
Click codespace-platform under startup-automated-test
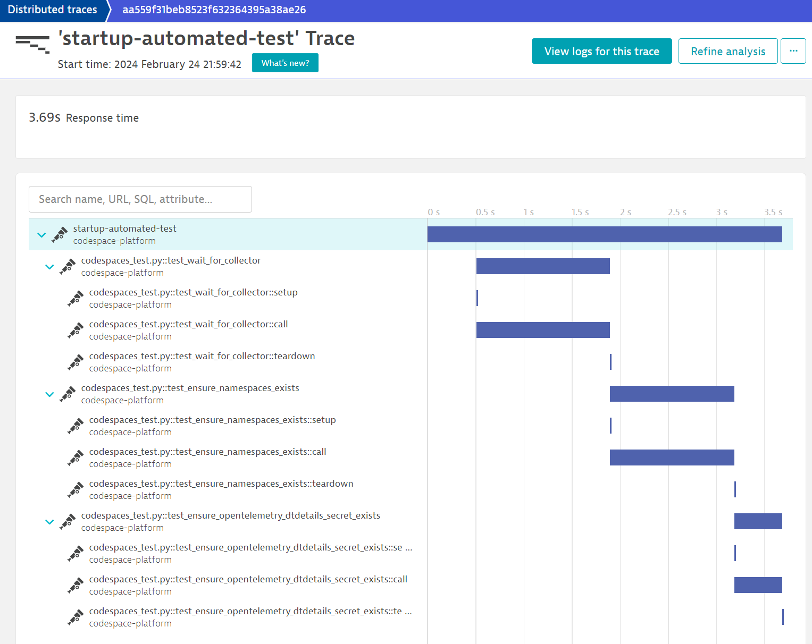[114, 241]
